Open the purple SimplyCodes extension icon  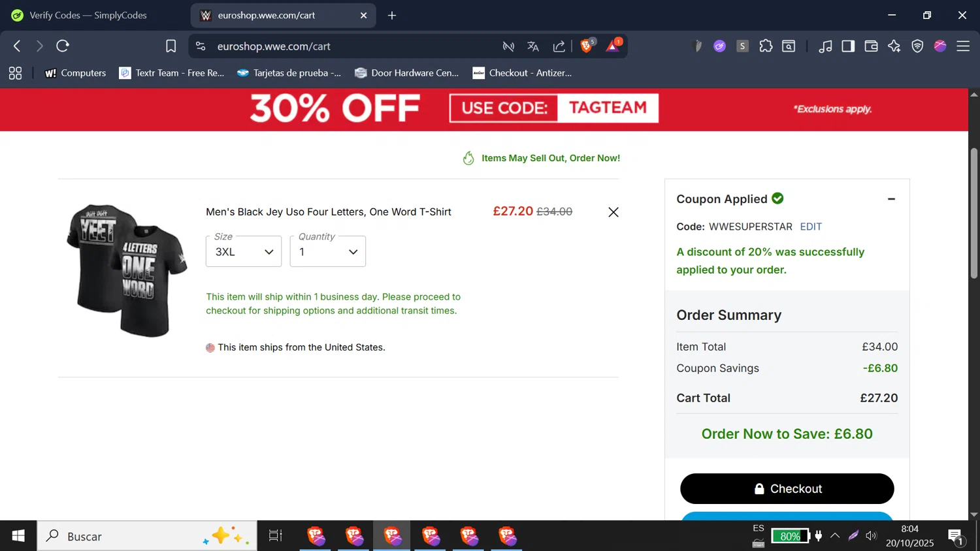coord(719,46)
